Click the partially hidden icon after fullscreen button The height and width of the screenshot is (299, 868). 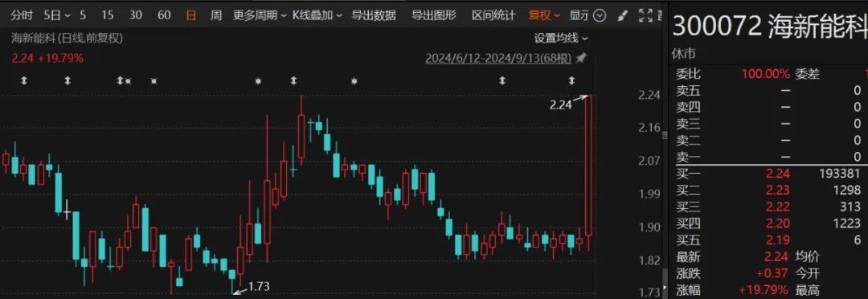661,15
